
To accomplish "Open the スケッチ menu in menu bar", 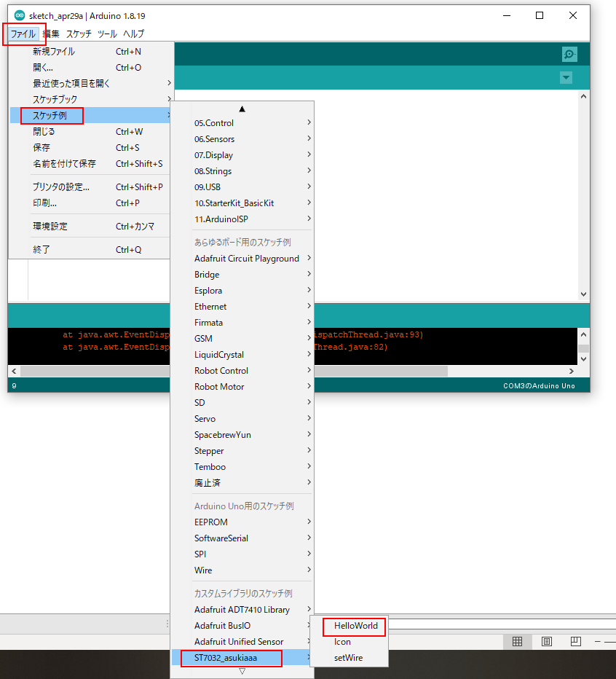I will pos(79,34).
